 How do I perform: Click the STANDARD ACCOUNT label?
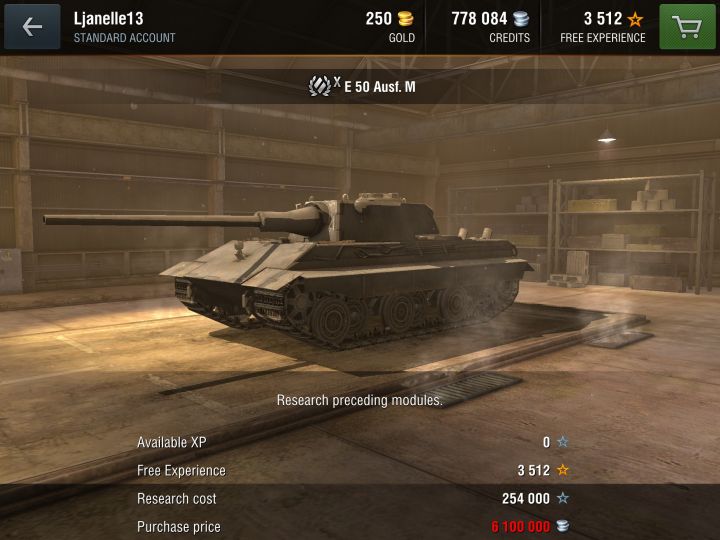(x=124, y=38)
